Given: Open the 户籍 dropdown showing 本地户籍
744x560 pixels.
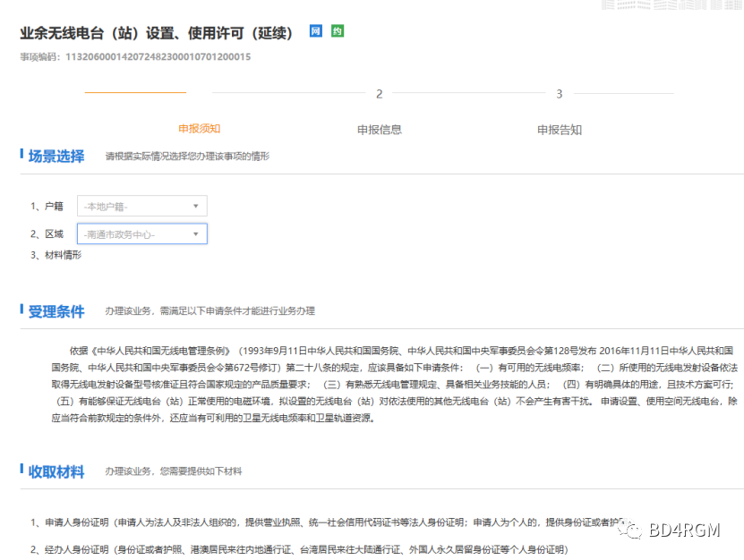Looking at the screenshot, I should [x=142, y=207].
